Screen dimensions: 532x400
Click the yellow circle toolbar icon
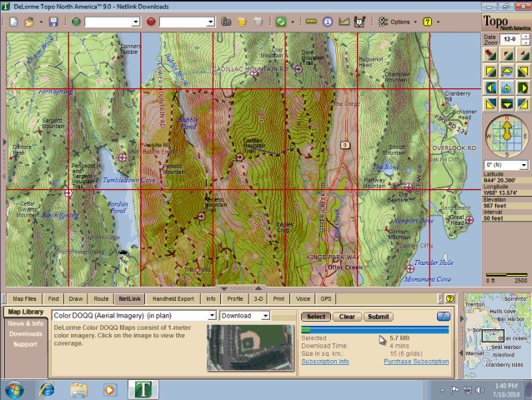tap(242, 22)
